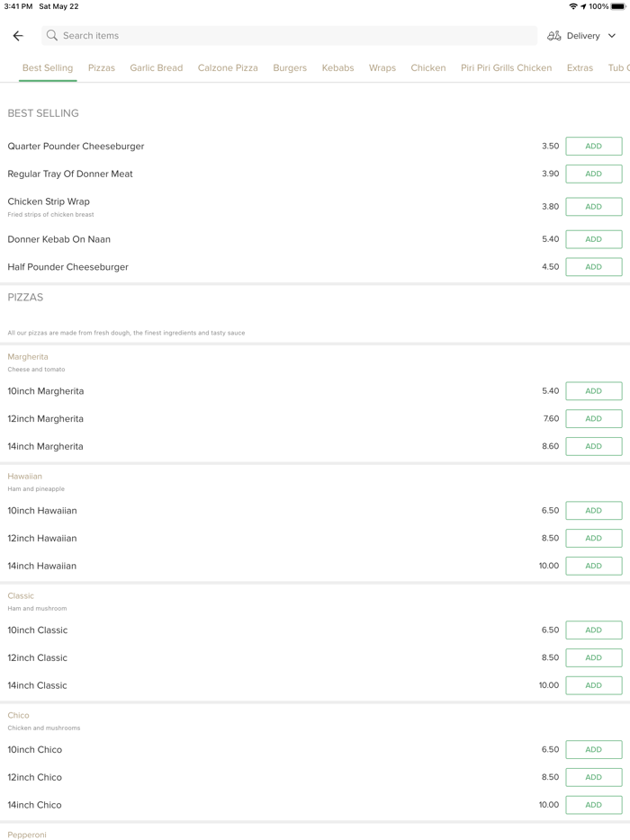This screenshot has height=840, width=630.
Task: Tap the Wi-Fi status icon
Action: pos(573,6)
